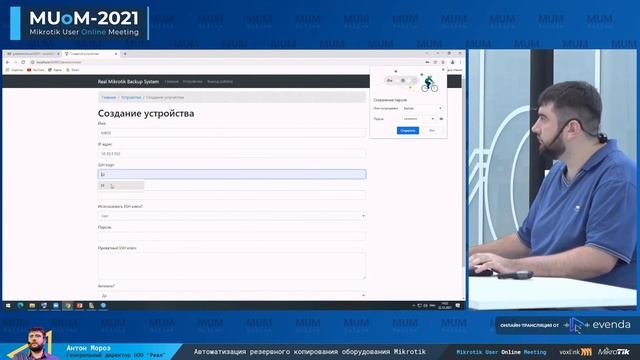Close the 'Создание устройства' browser tab
The height and width of the screenshot is (360, 640).
tap(116, 54)
